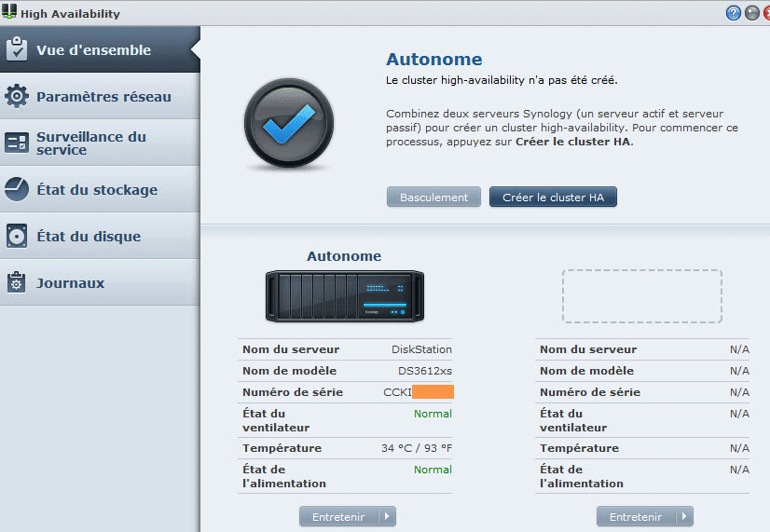The width and height of the screenshot is (770, 532).
Task: Click the right Entretenir button label
Action: 636,516
